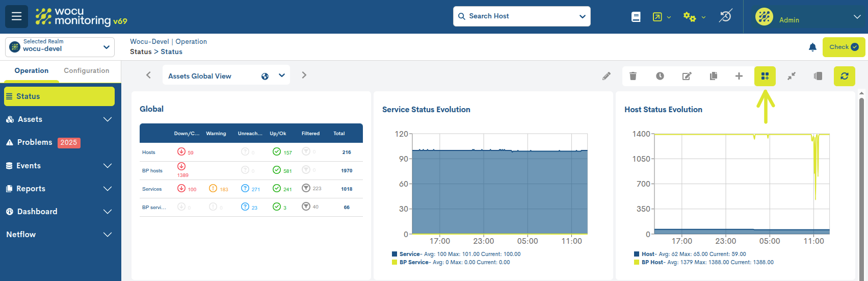Toggle BP Host legend yellow swatch
This screenshot has height=281, width=868.
(637, 262)
